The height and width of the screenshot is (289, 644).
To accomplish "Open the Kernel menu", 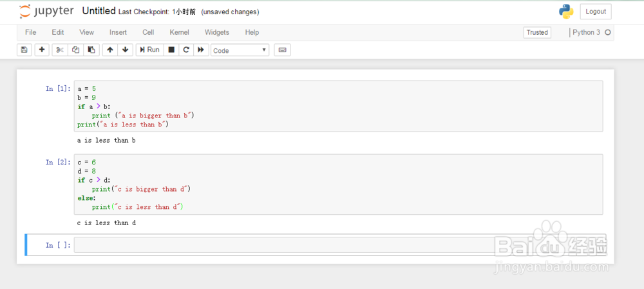I will [x=180, y=32].
